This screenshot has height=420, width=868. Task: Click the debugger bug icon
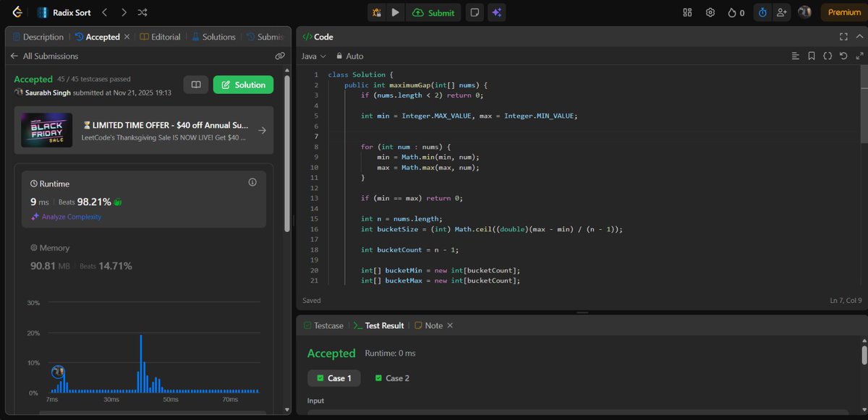point(376,12)
